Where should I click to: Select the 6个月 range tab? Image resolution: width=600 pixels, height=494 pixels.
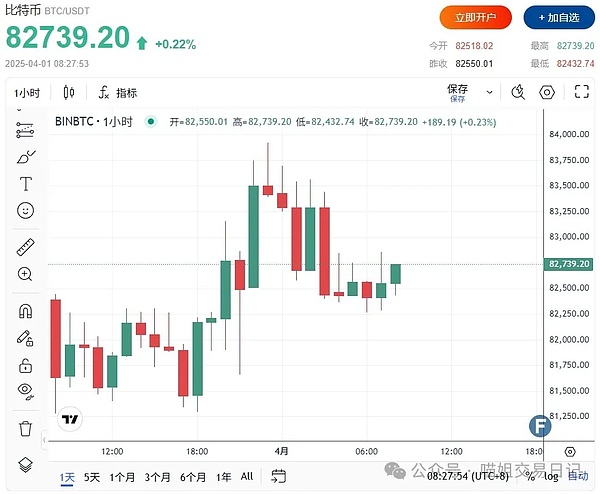click(x=192, y=477)
